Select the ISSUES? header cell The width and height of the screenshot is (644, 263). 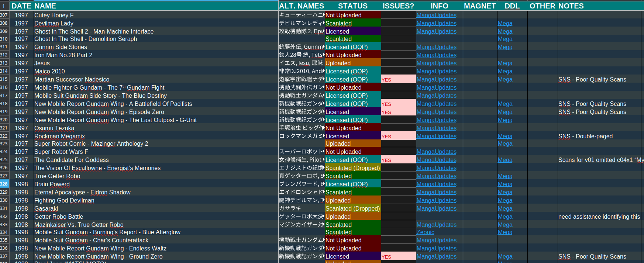point(398,6)
